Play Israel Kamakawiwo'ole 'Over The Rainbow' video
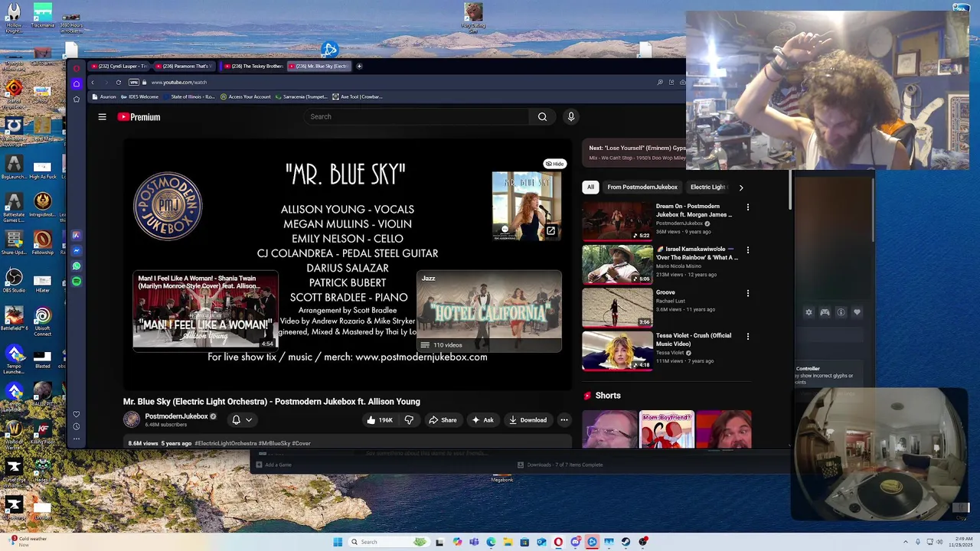980x551 pixels. [617, 264]
